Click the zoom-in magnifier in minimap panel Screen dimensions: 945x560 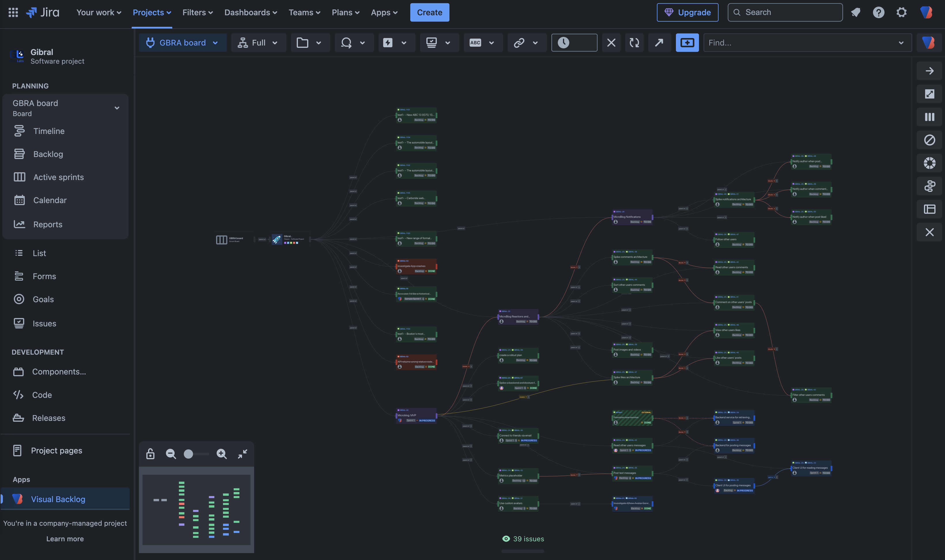click(x=222, y=454)
